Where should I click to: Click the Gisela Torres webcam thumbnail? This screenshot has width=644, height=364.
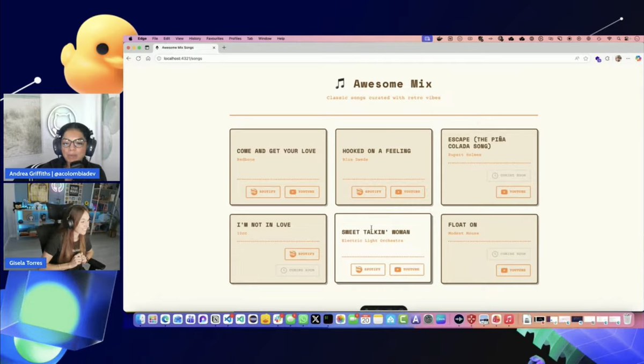tap(62, 226)
